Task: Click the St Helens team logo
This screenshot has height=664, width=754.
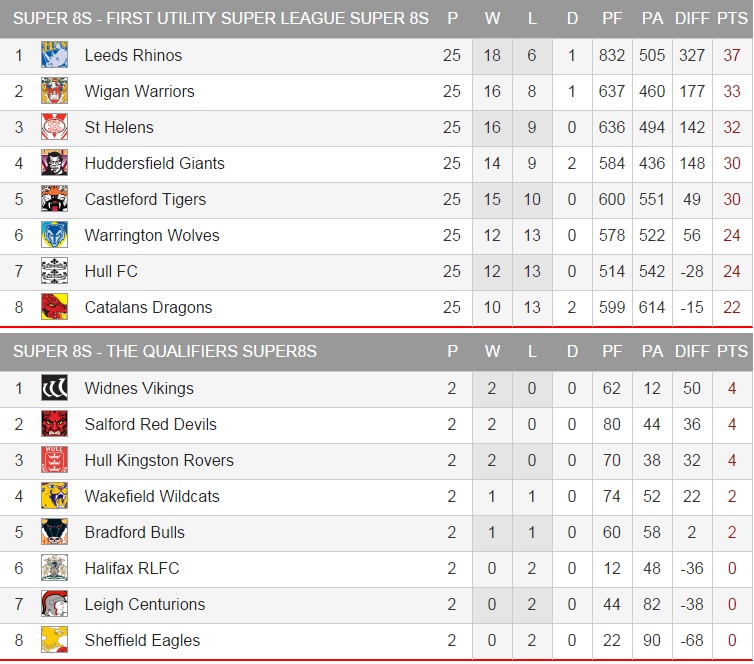Action: pyautogui.click(x=54, y=127)
